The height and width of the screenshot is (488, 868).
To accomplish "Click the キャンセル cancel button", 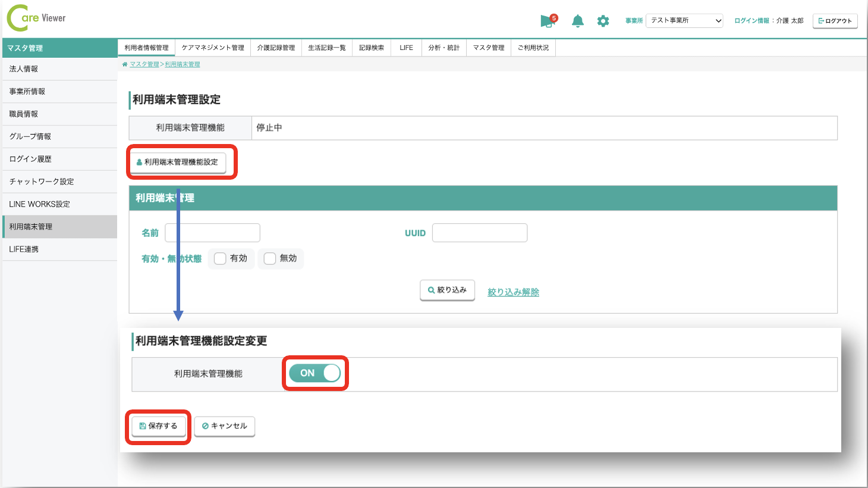I will coord(225,426).
